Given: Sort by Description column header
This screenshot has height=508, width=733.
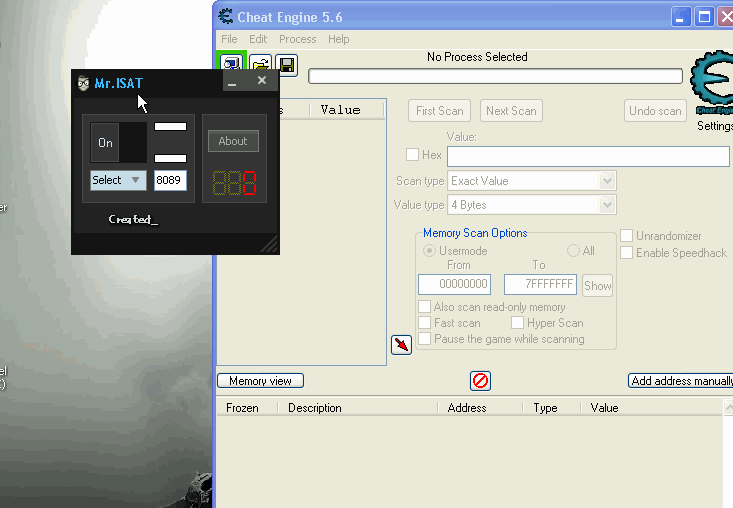Looking at the screenshot, I should 358,408.
